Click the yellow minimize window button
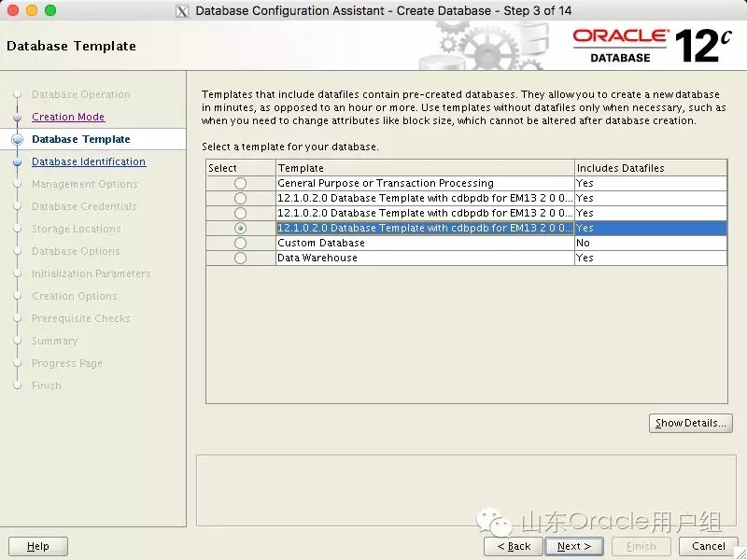The image size is (747, 560). point(32,10)
